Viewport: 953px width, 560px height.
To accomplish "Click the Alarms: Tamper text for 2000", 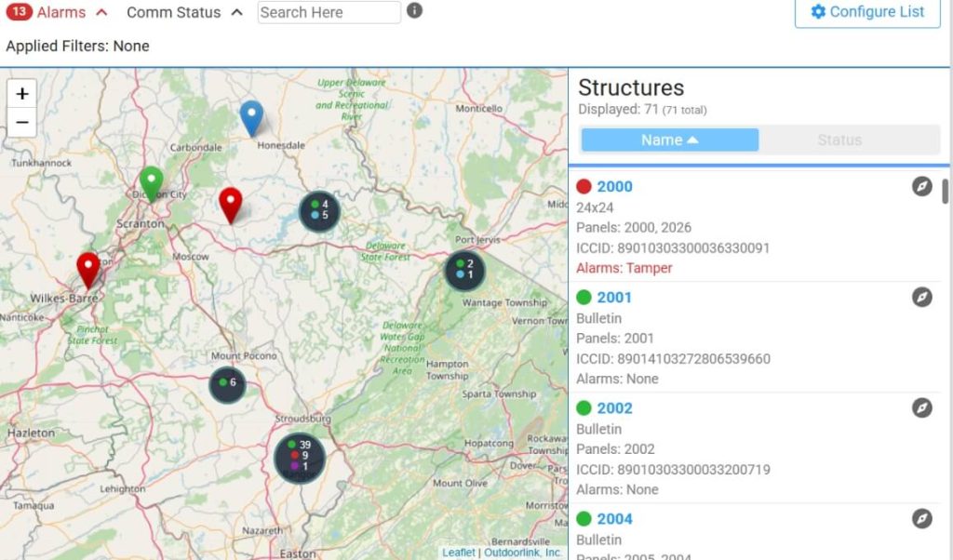I will click(624, 268).
